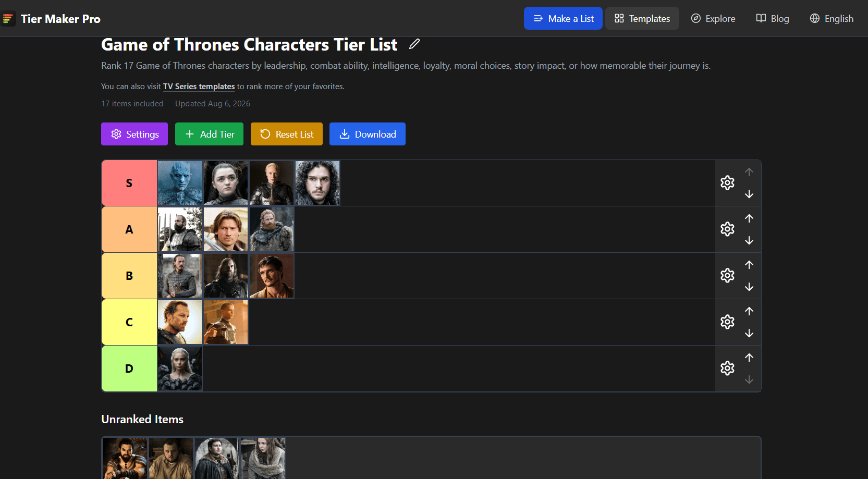Open the Make a List page
868x479 pixels.
click(x=563, y=18)
